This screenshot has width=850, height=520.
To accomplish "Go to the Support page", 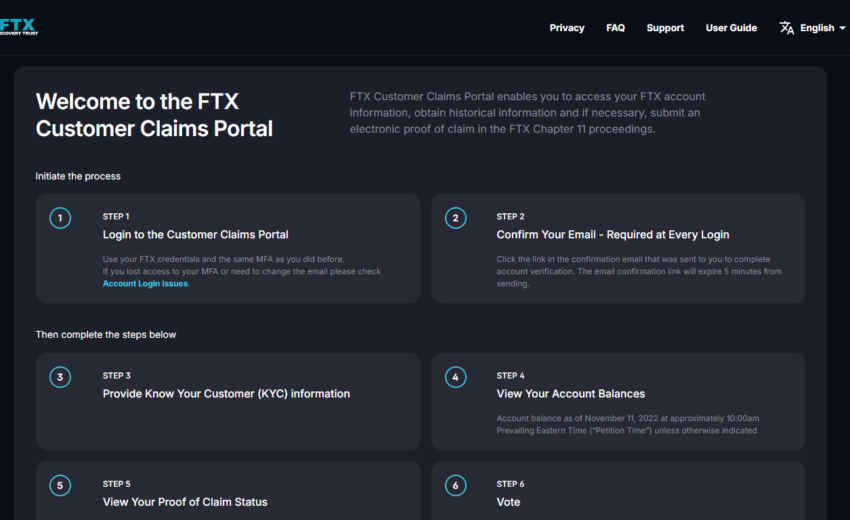I will pyautogui.click(x=665, y=28).
